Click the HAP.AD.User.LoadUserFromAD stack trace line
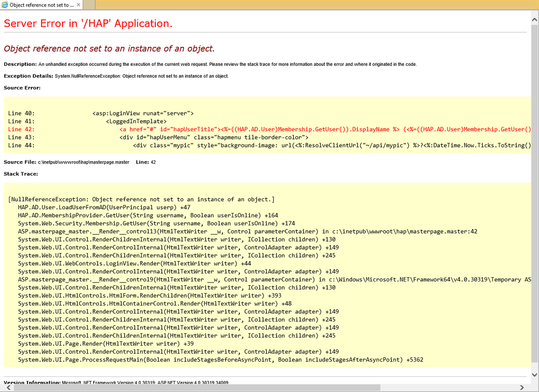The image size is (539, 392). tap(104, 208)
